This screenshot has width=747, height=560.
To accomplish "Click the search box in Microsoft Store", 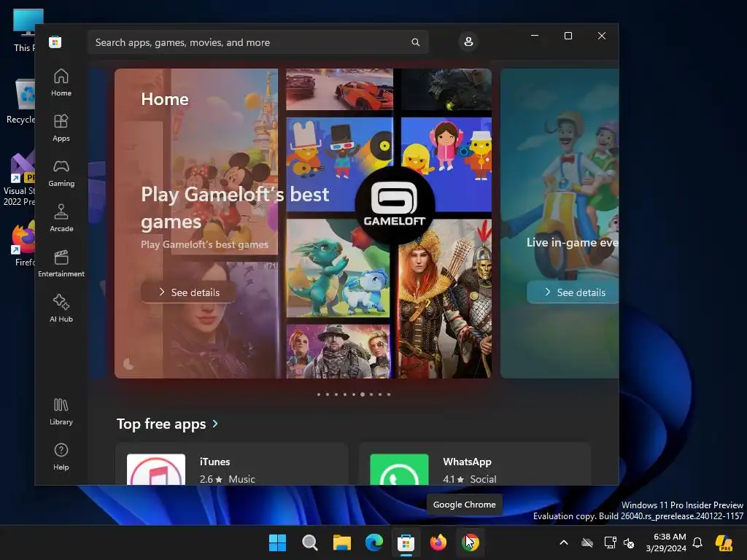I will [258, 42].
